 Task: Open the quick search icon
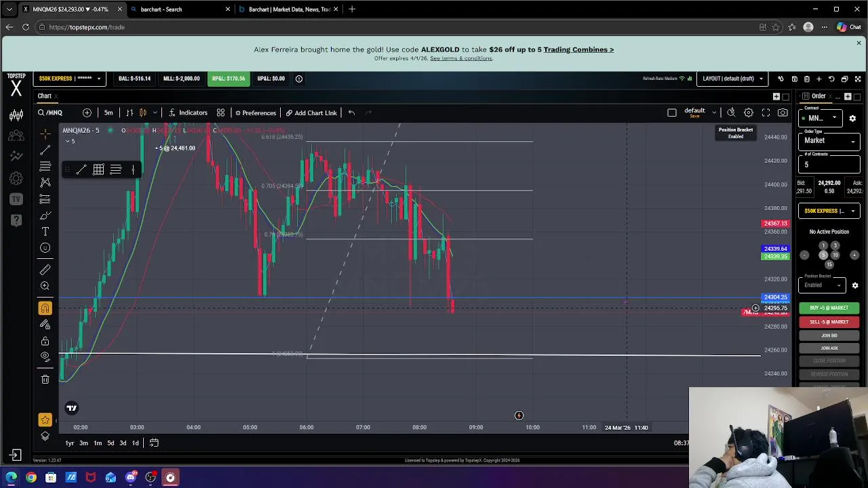(x=731, y=113)
